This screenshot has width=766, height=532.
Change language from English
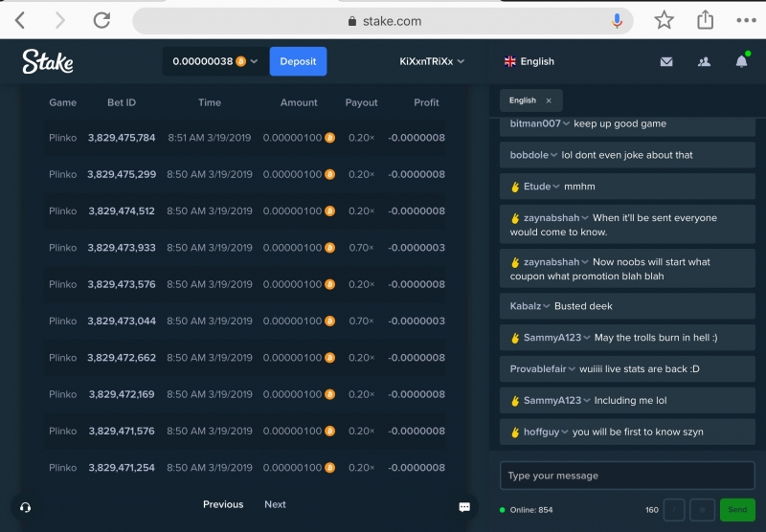(529, 61)
